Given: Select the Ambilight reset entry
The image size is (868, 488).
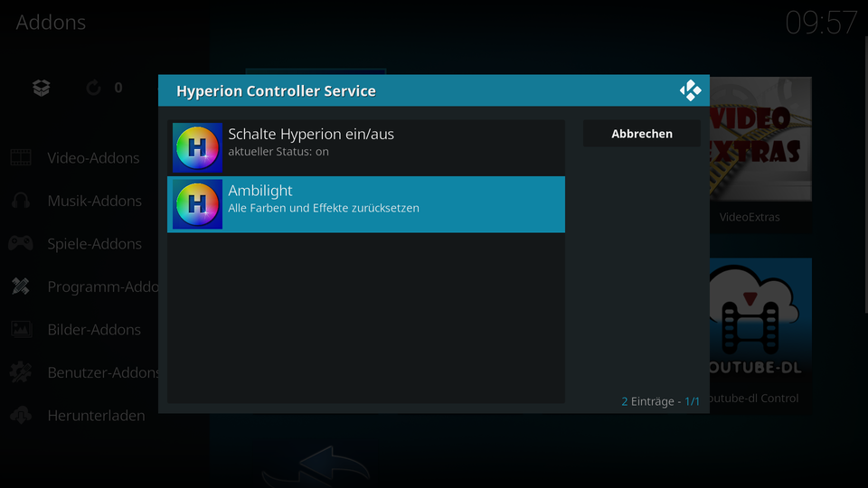Looking at the screenshot, I should 366,204.
